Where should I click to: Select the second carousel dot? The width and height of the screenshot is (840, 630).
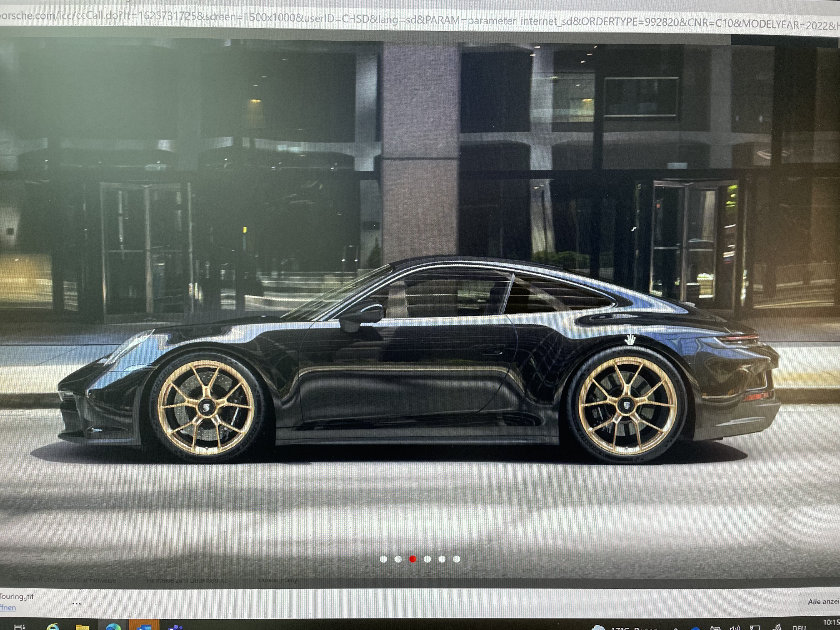398,559
